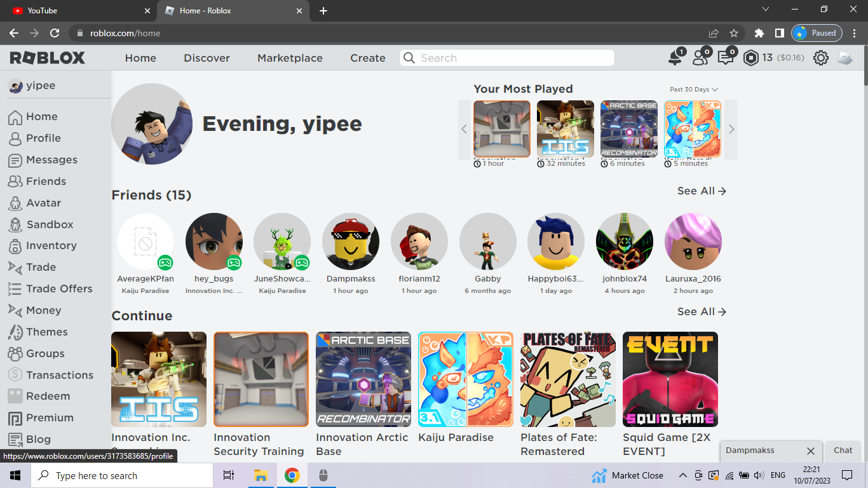
Task: Open the Chat tab at bottom
Action: click(x=843, y=451)
